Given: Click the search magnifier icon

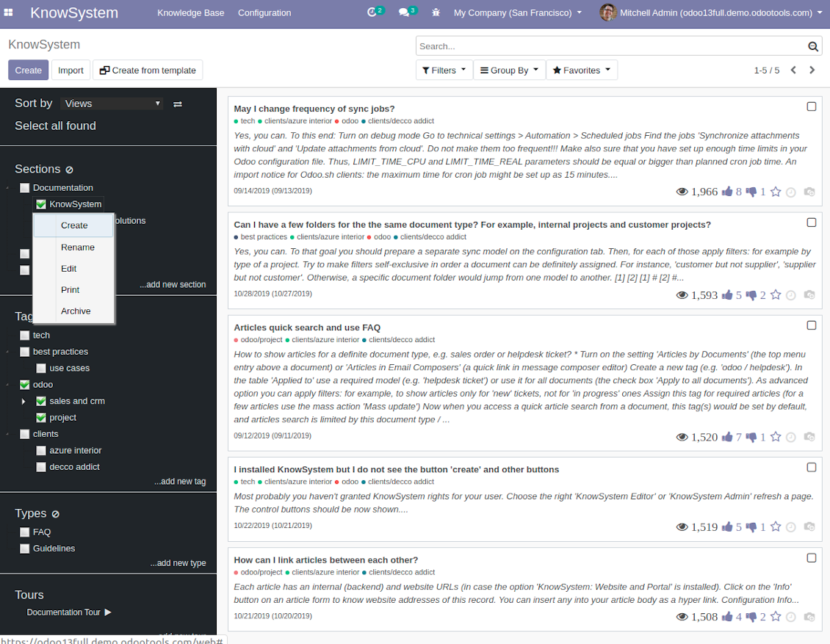Looking at the screenshot, I should [x=813, y=46].
